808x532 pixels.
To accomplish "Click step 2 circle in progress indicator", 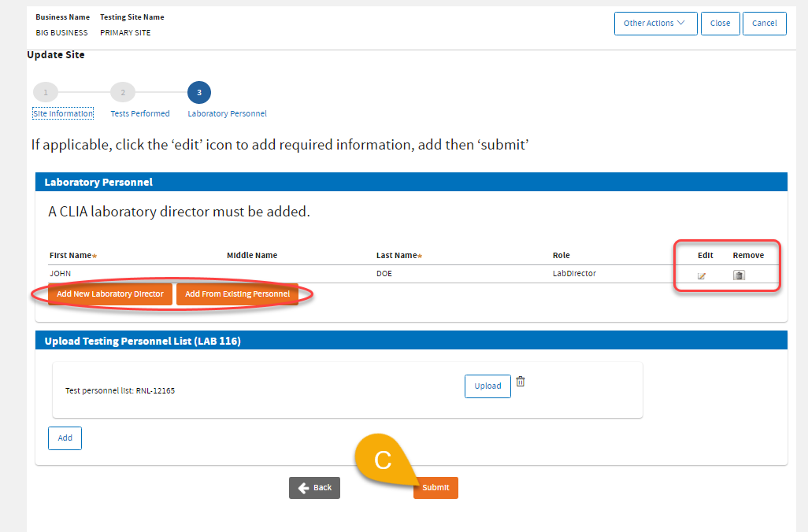I will [x=122, y=93].
